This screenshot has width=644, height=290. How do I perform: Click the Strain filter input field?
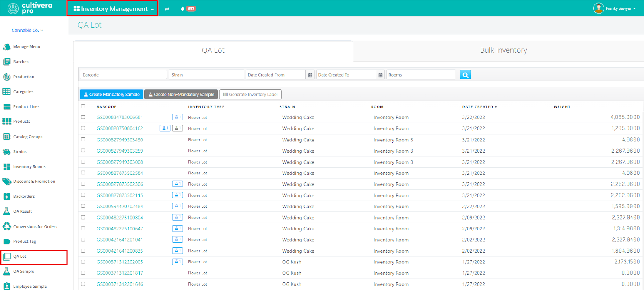tap(206, 75)
